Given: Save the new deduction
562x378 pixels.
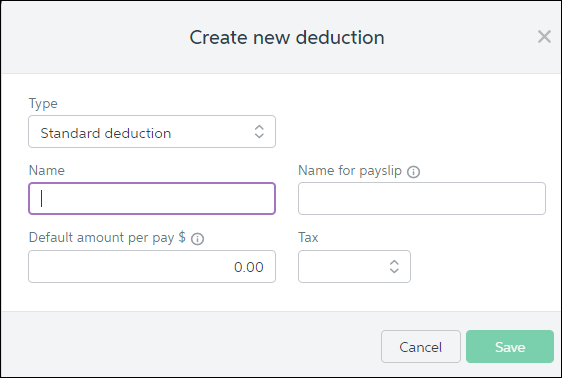Looking at the screenshot, I should click(510, 346).
